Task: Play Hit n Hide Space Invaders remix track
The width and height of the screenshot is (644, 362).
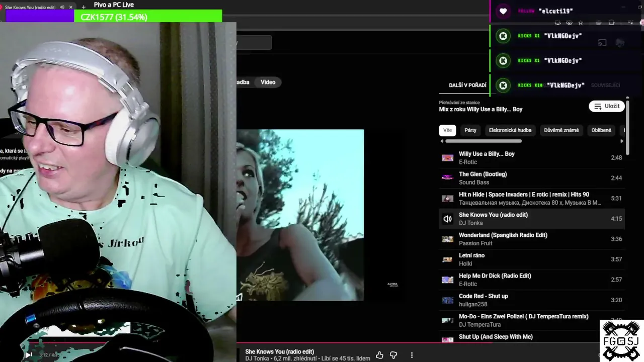Action: click(x=532, y=199)
